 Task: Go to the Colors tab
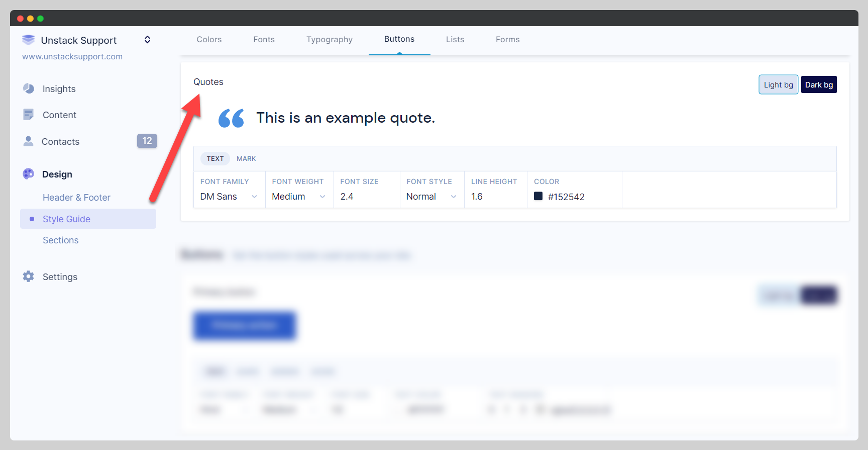(209, 40)
